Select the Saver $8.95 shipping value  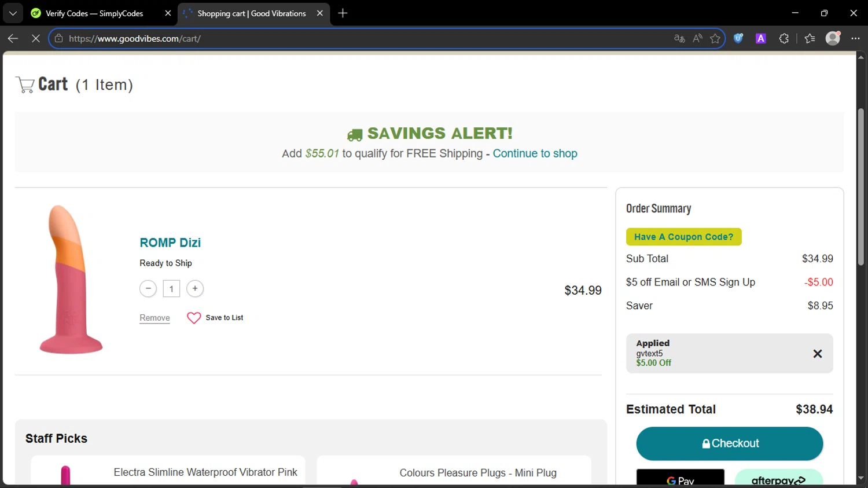[x=821, y=306]
